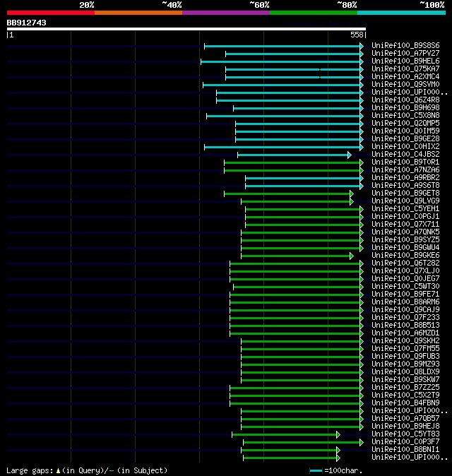Viewport: 452px width, 476px height.
Task: Select the UniRef100_Q6T282 label
Action: pos(405,263)
